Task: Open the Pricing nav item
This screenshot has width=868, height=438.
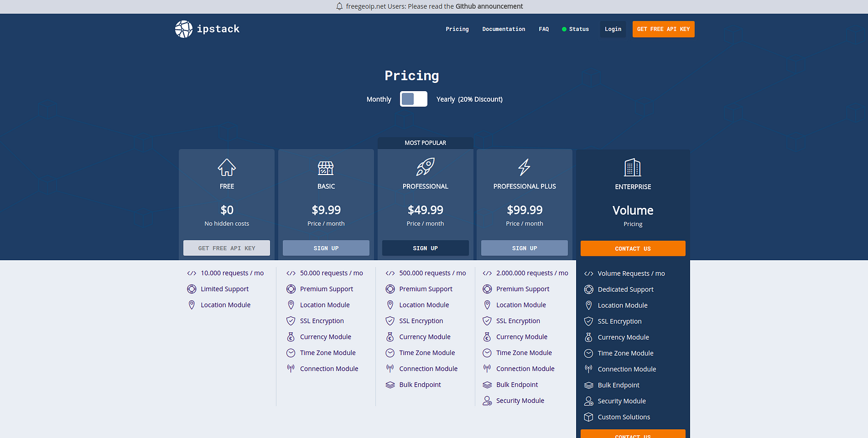Action: click(457, 29)
